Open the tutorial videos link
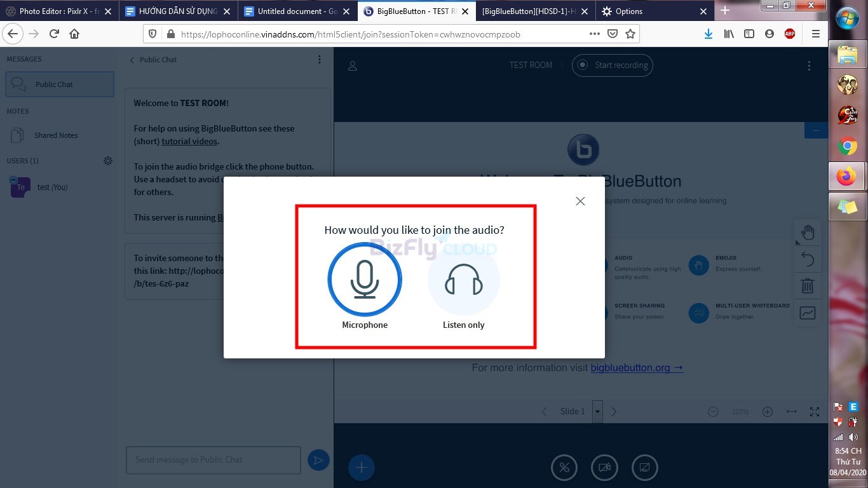This screenshot has width=868, height=488. [189, 142]
